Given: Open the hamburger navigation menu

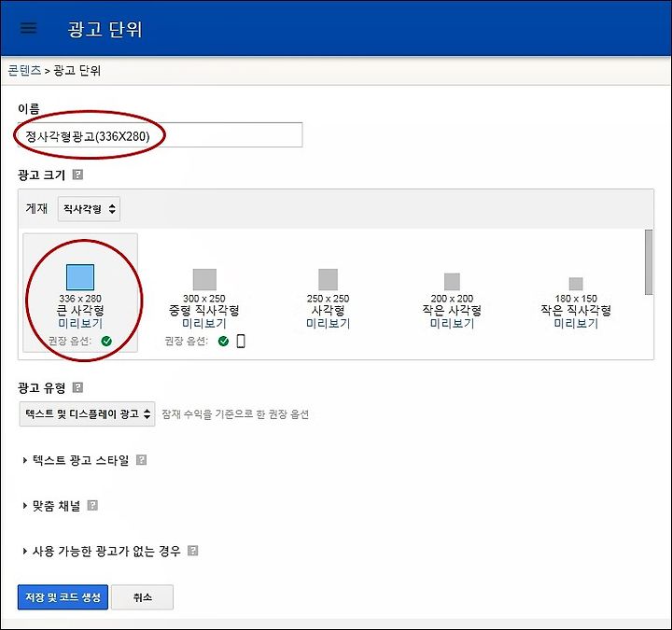Looking at the screenshot, I should 28,28.
